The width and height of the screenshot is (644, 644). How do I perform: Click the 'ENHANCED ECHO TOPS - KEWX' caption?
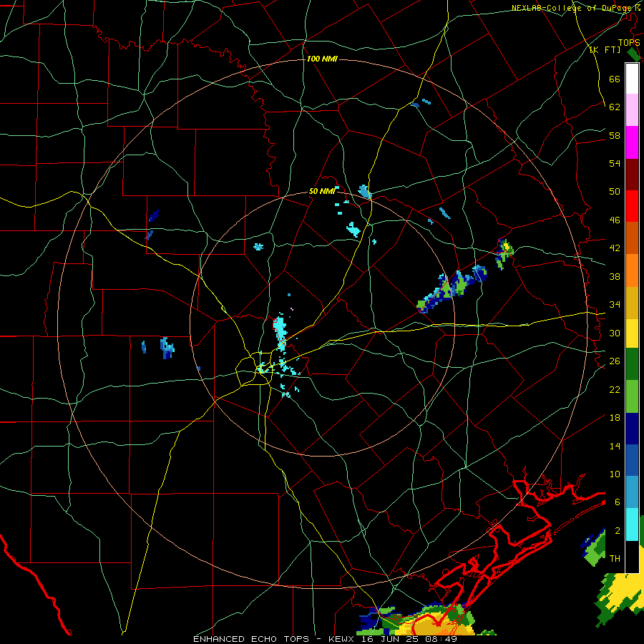click(273, 639)
